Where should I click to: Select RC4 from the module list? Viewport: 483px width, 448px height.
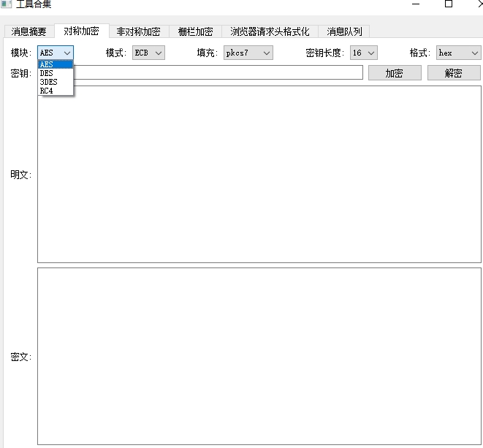coord(56,91)
